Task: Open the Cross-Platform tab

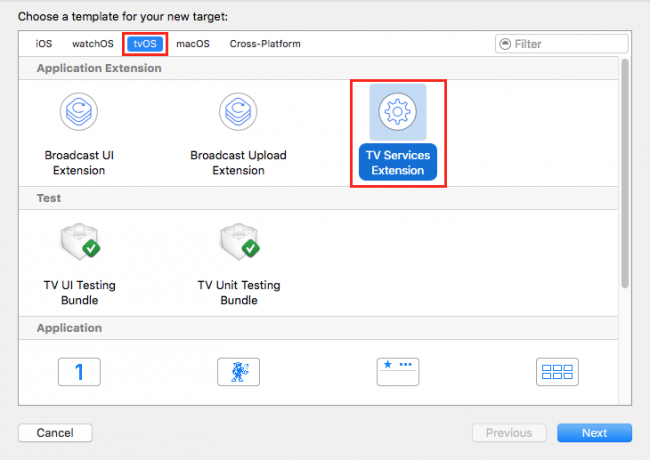Action: pos(265,44)
